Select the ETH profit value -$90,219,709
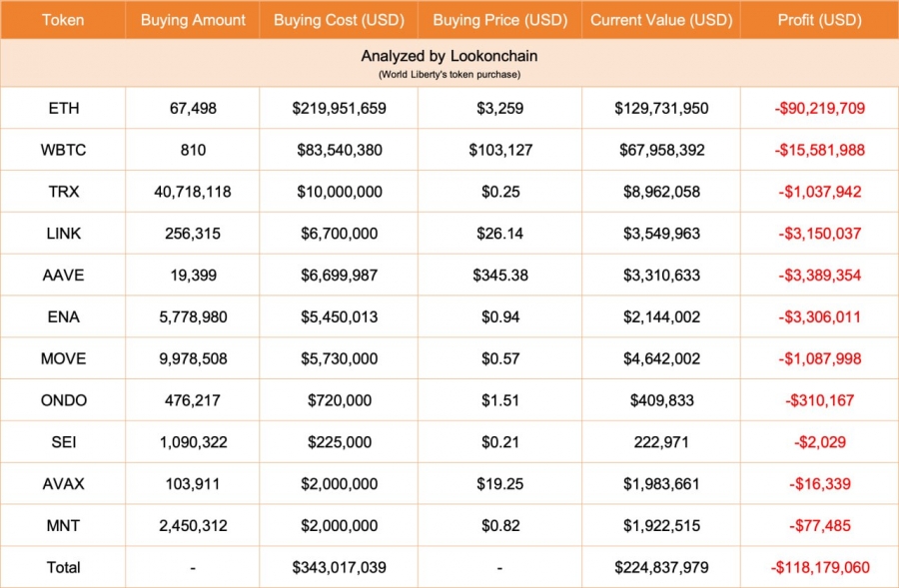 [x=819, y=108]
